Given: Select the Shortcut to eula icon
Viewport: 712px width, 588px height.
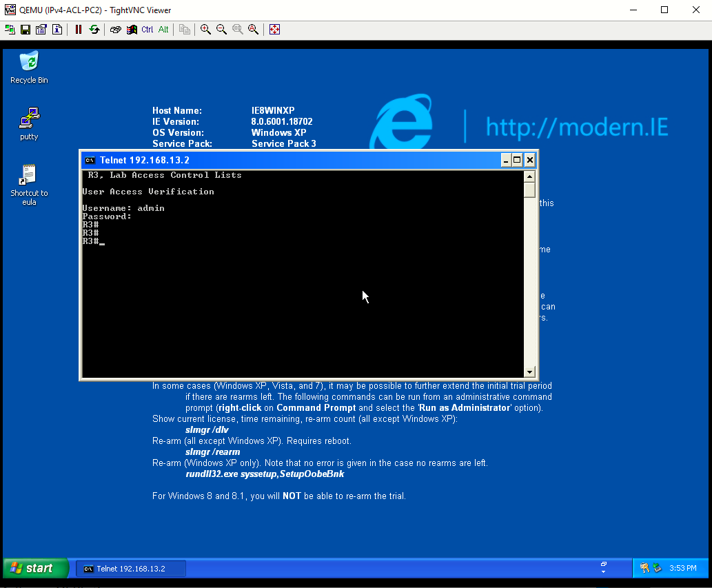Looking at the screenshot, I should click(29, 185).
